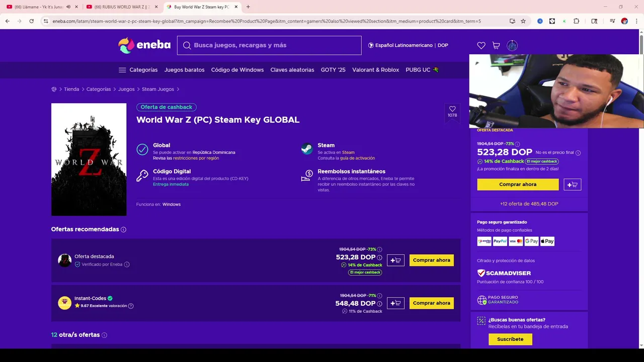Screen dimensions: 644x362
Task: Open Chrome three-dot menu
Action: (636, 21)
